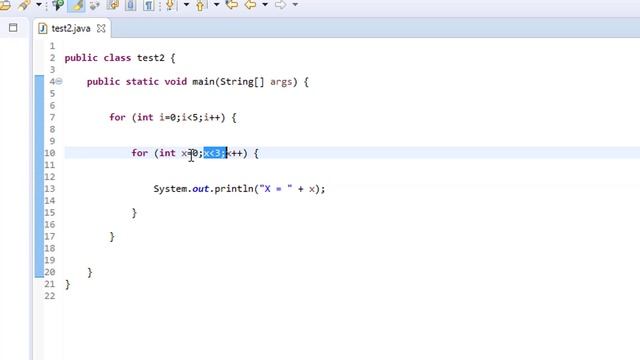Select the test2.java editor tab
Image resolution: width=640 pixels, height=360 pixels.
72,28
